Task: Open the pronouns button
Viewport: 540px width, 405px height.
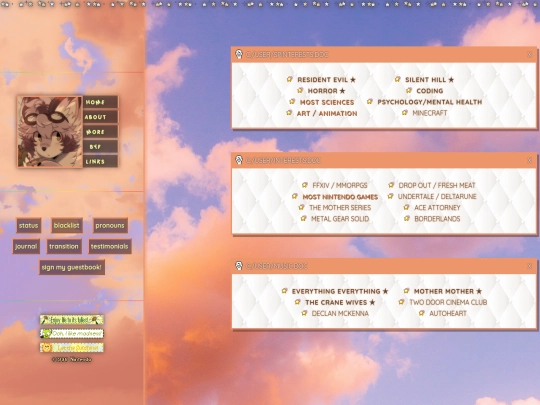Action: [x=110, y=226]
